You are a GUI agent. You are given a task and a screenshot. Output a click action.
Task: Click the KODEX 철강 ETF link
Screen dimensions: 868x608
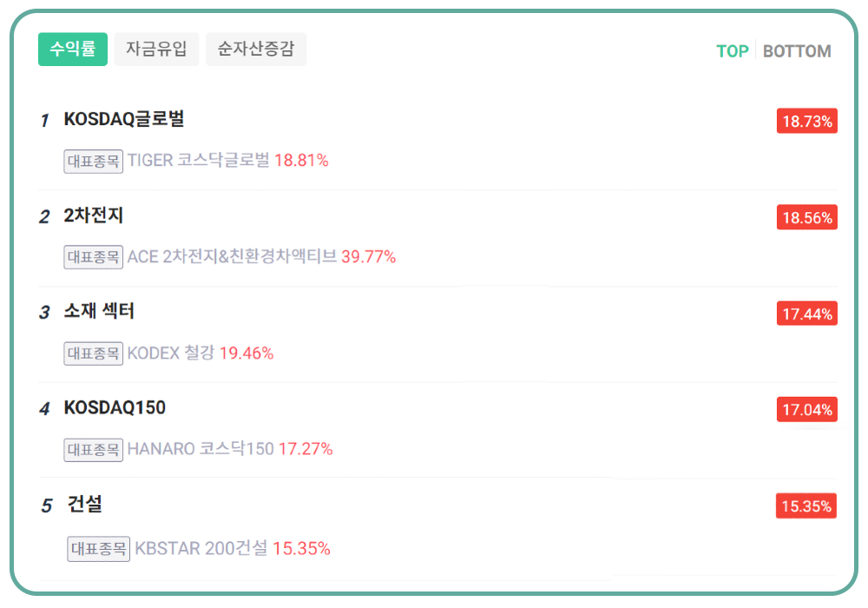tap(171, 354)
